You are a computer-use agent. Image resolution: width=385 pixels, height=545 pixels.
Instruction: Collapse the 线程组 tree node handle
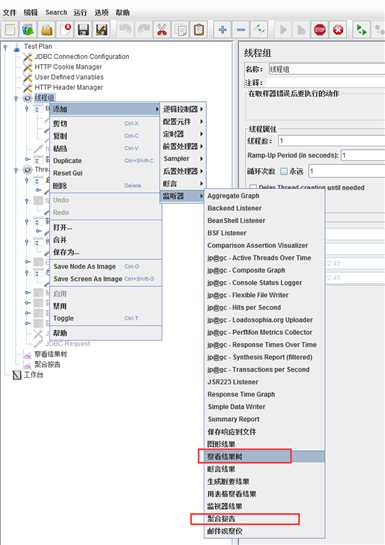(x=16, y=98)
